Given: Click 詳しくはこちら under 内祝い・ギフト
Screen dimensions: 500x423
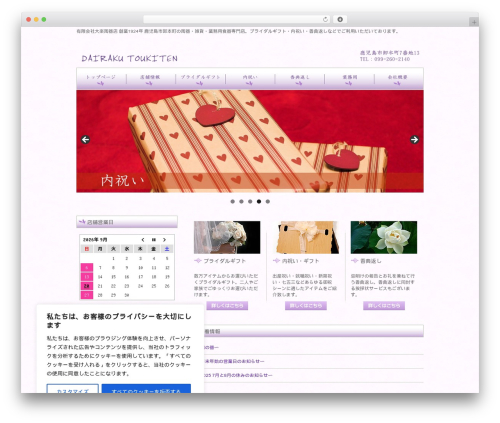Looking at the screenshot, I should (306, 306).
